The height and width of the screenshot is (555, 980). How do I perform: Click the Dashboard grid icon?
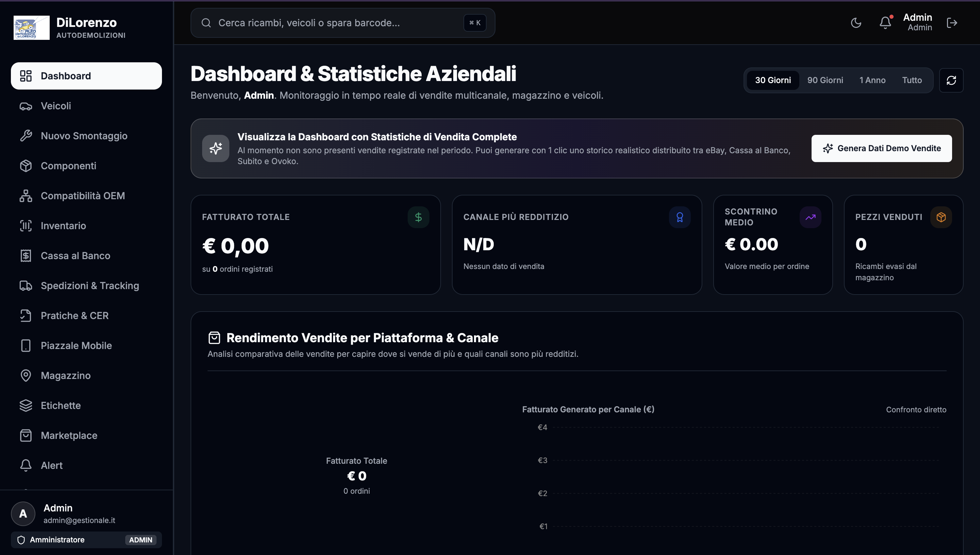click(26, 76)
